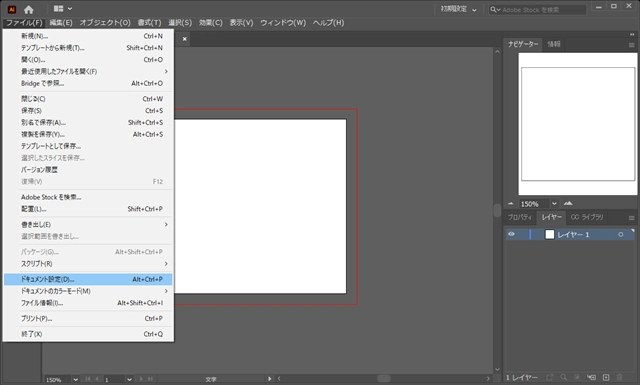This screenshot has height=385, width=640.
Task: Open the search options magnifier dropdown
Action: [495, 9]
